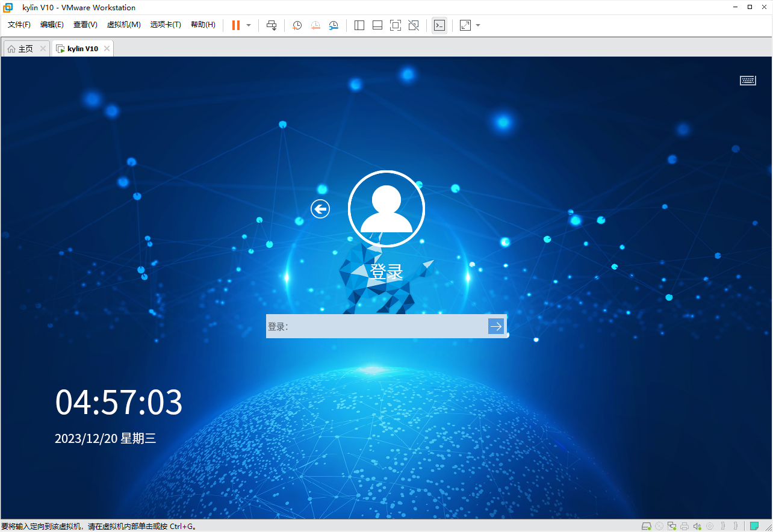This screenshot has height=532, width=773.
Task: Click the hard disk status icon
Action: [x=646, y=526]
